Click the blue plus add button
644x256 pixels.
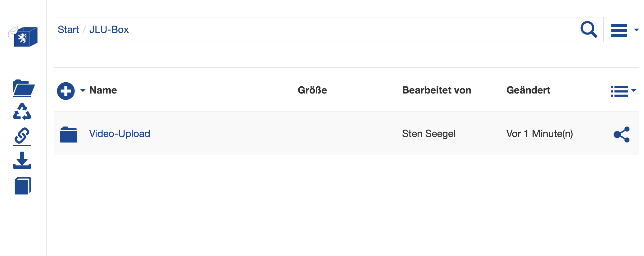click(66, 91)
